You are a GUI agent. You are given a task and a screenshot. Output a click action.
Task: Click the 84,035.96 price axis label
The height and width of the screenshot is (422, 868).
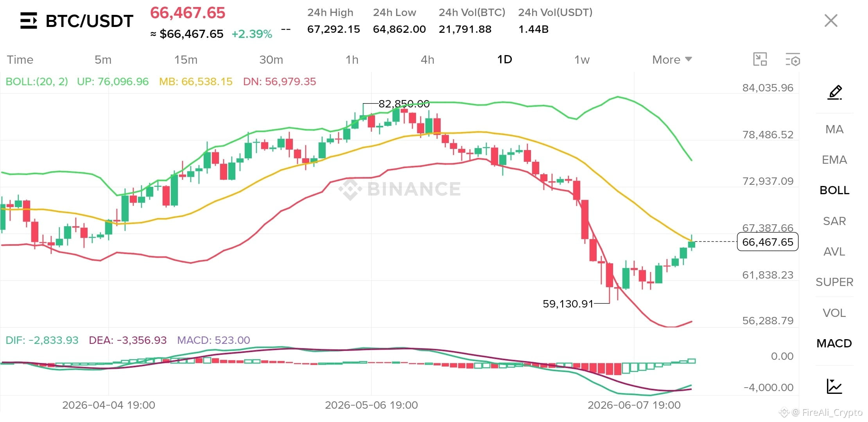point(768,88)
